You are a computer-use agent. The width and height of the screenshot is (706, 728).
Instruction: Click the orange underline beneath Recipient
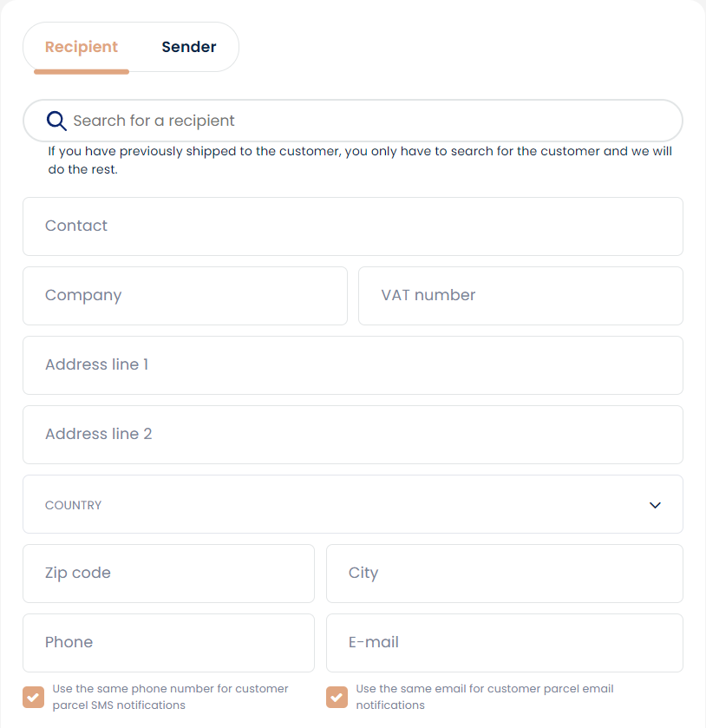coord(82,72)
